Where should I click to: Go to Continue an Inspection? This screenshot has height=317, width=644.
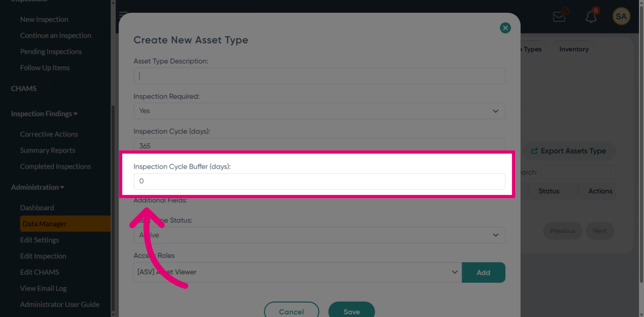pyautogui.click(x=56, y=36)
